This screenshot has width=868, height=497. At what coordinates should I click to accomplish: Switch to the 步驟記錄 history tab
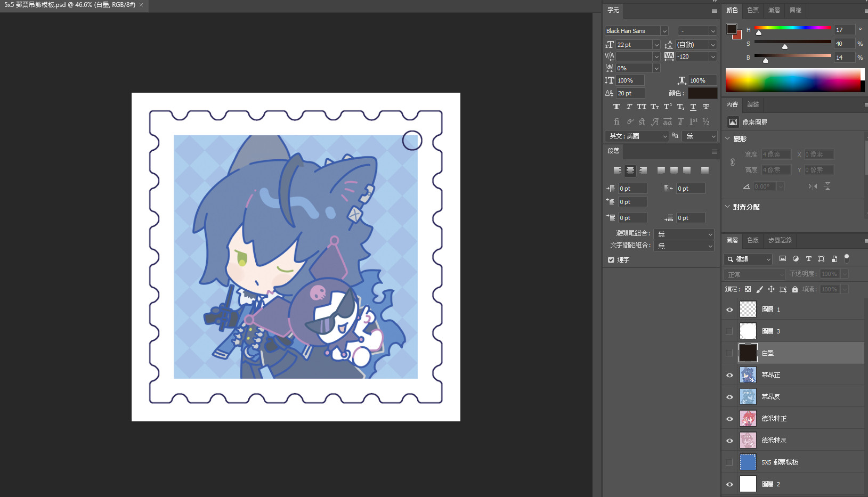pos(780,240)
